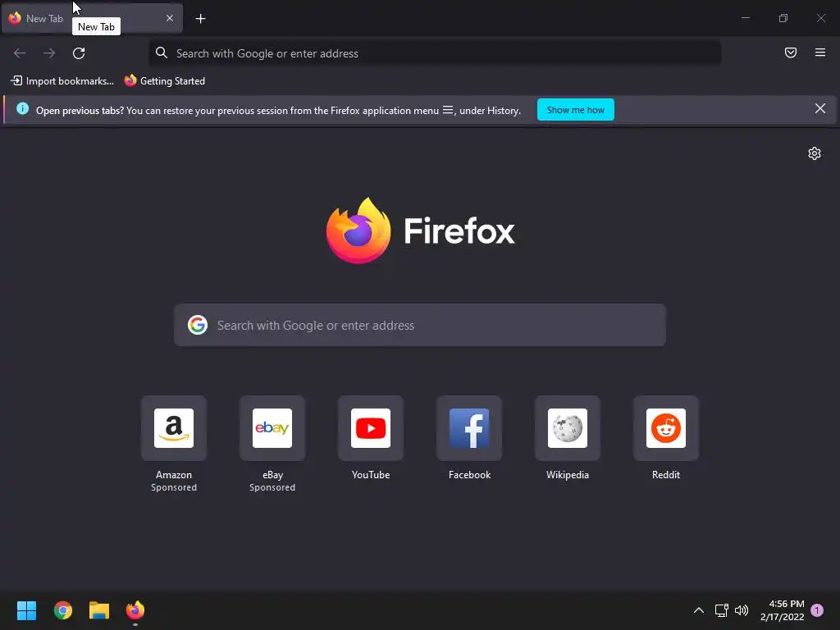Open the Getting Started bookmark
This screenshot has height=630, width=840.
tap(164, 81)
